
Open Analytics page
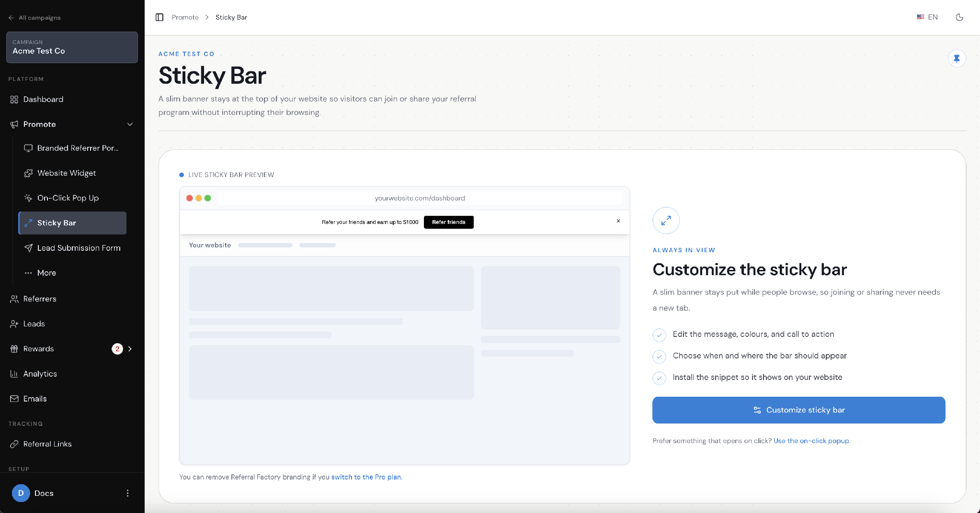(x=72, y=374)
